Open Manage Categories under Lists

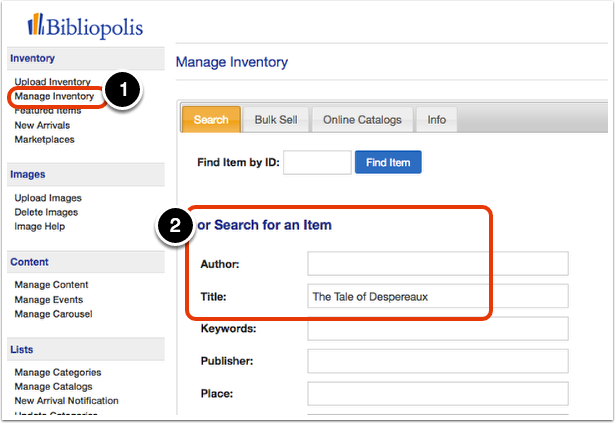[58, 372]
